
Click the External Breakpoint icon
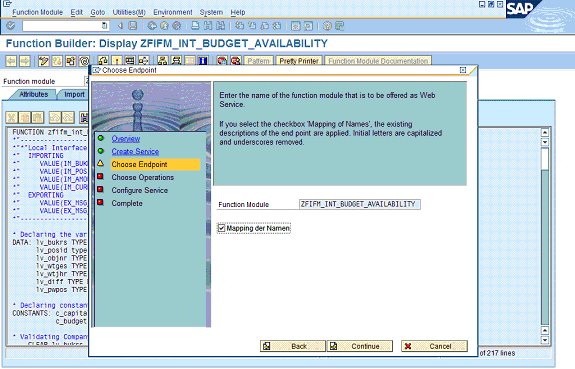click(235, 61)
